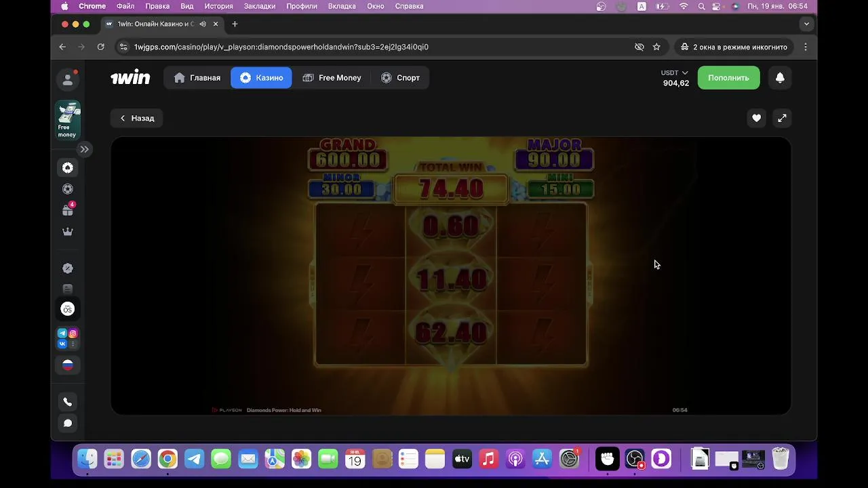The width and height of the screenshot is (868, 488).
Task: Open the tab search dropdown arrow
Action: [x=806, y=24]
